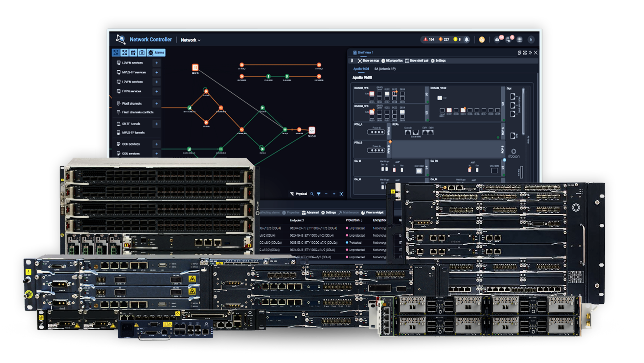Click the calendar schedule toolbar icon
The height and width of the screenshot is (363, 644).
(x=133, y=53)
